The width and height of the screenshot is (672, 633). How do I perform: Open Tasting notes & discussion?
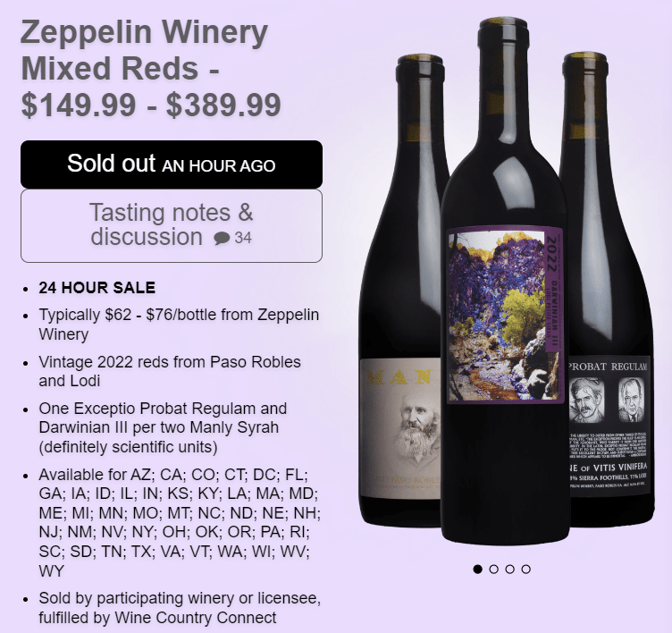(171, 225)
